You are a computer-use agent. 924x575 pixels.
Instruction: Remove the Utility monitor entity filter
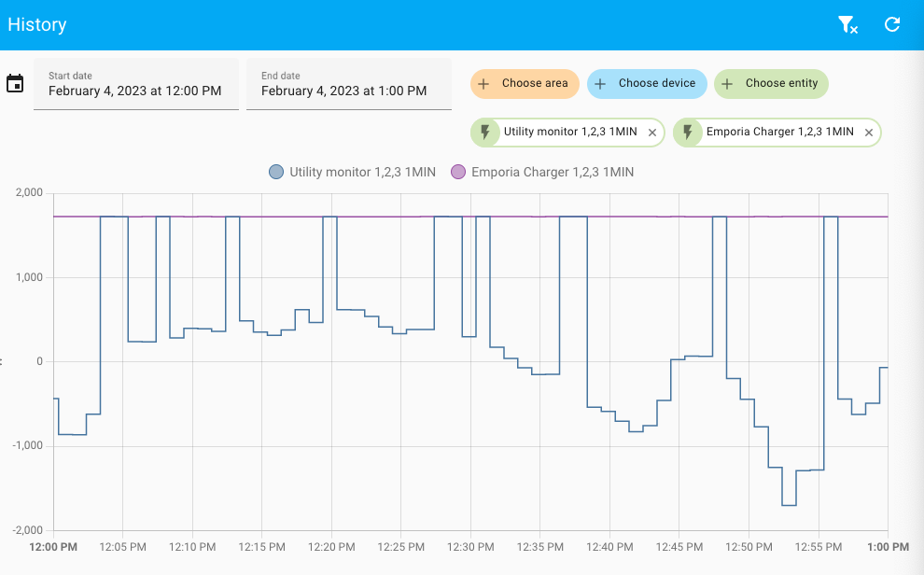click(652, 132)
